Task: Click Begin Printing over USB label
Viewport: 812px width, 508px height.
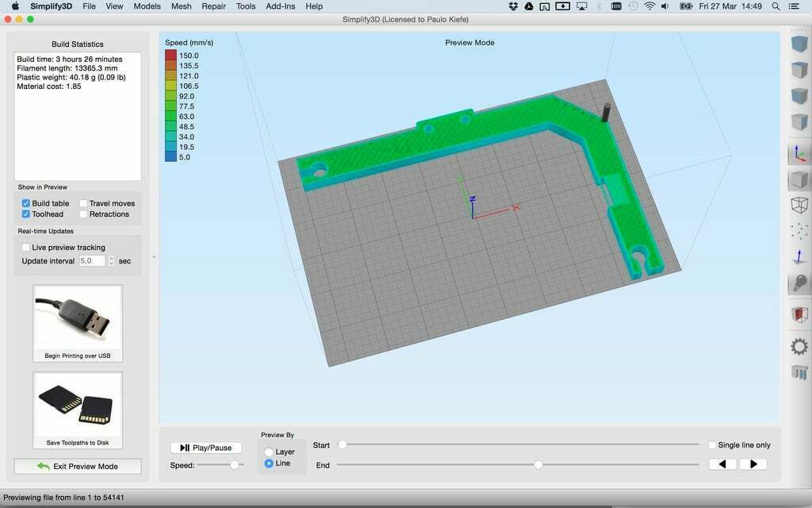Action: click(x=78, y=356)
